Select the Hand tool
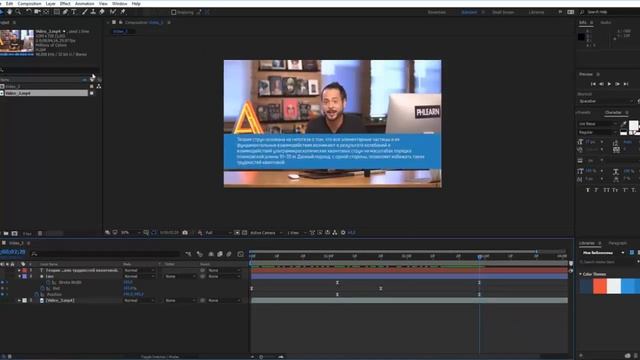640x360 pixels. (9, 12)
